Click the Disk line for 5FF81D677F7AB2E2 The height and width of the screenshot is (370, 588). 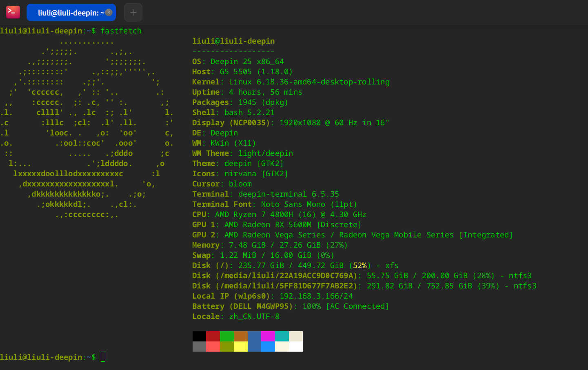(364, 286)
